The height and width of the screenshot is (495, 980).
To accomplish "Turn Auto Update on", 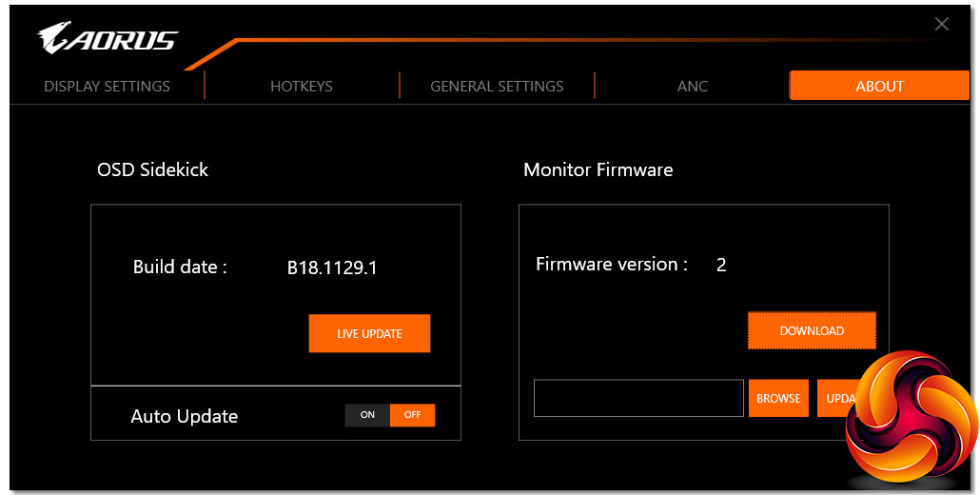I will coord(367,415).
